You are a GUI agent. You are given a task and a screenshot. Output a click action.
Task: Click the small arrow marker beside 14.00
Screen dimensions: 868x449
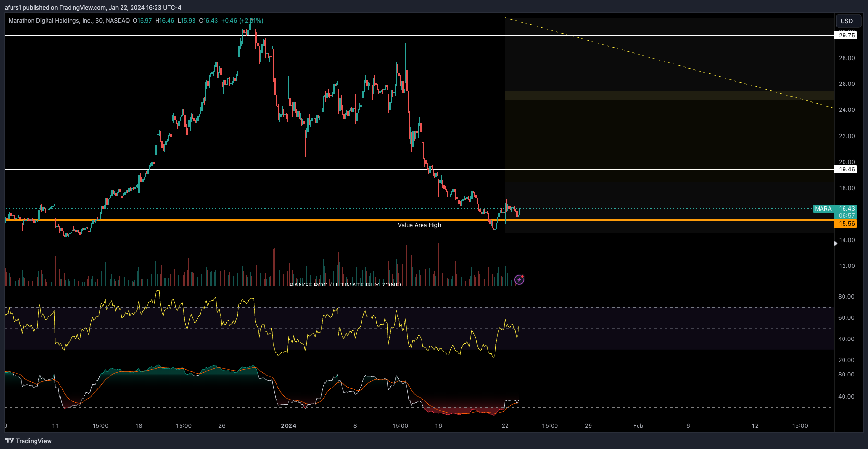[836, 243]
